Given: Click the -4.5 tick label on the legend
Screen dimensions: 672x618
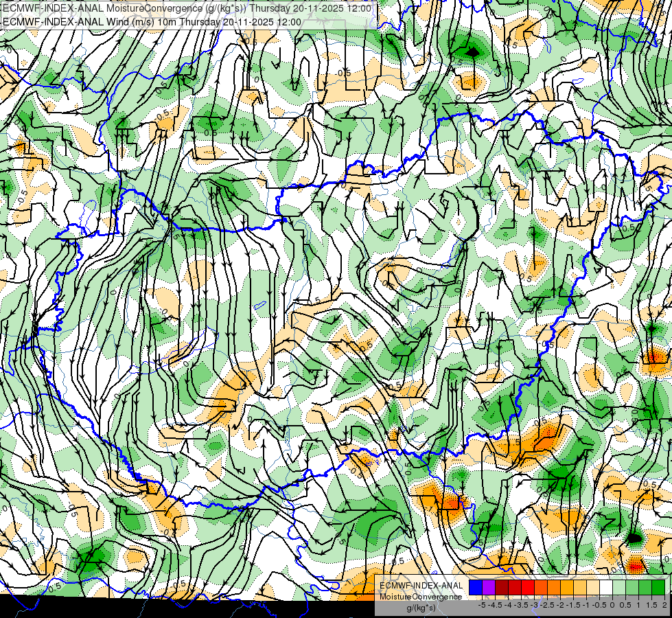Looking at the screenshot, I should (495, 605).
